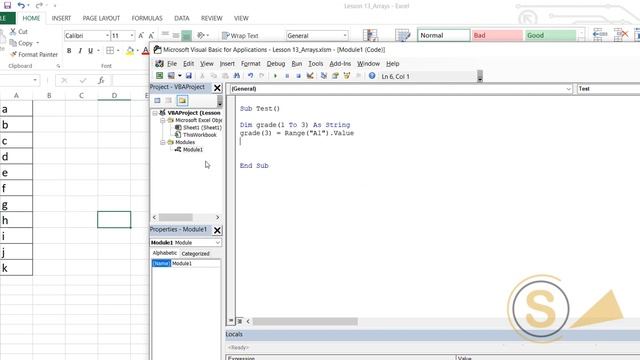Toggle Bold formatting in Excel ribbon
This screenshot has height=360, width=640.
click(69, 51)
